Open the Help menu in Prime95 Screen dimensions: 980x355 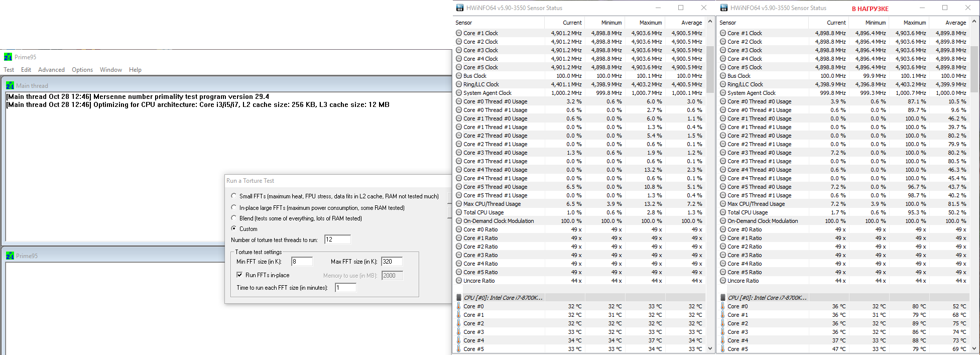coord(135,70)
